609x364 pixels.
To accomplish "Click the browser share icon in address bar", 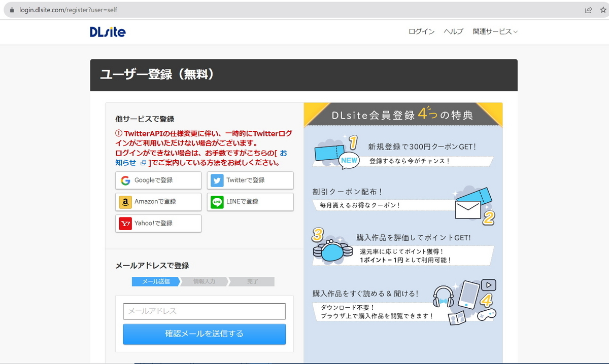I will click(588, 10).
